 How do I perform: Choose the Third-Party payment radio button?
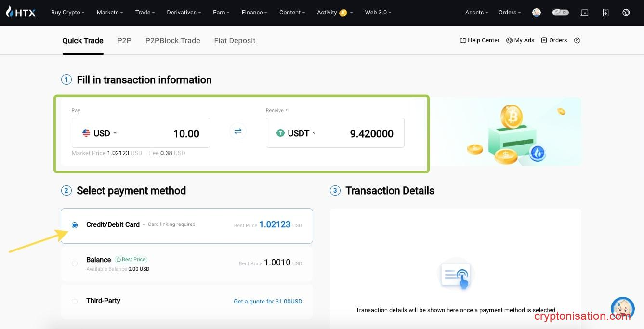[75, 302]
